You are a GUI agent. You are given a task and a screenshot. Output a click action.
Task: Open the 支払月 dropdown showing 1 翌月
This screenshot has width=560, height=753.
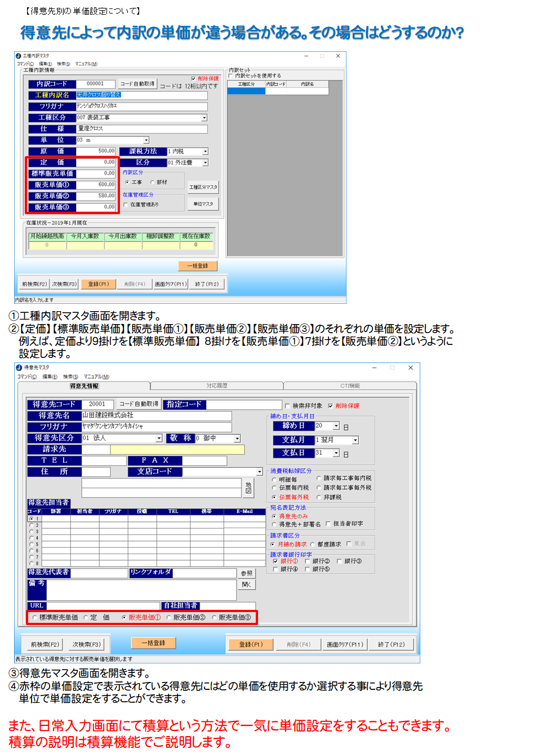click(x=355, y=440)
